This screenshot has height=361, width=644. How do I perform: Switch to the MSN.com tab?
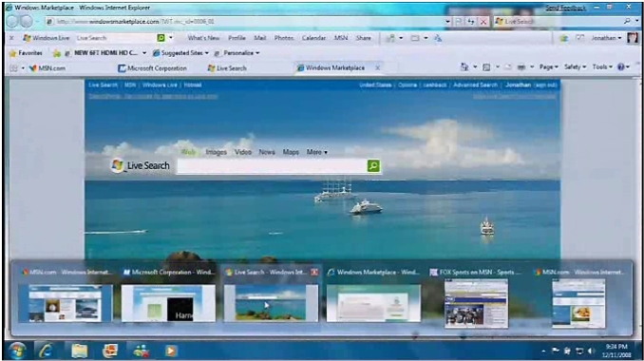(47, 68)
